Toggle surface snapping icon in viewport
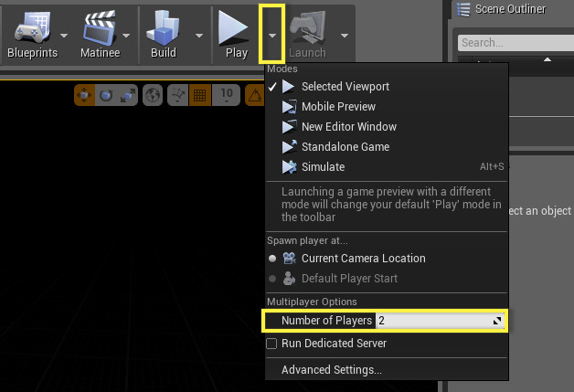The width and height of the screenshot is (574, 392). [178, 95]
